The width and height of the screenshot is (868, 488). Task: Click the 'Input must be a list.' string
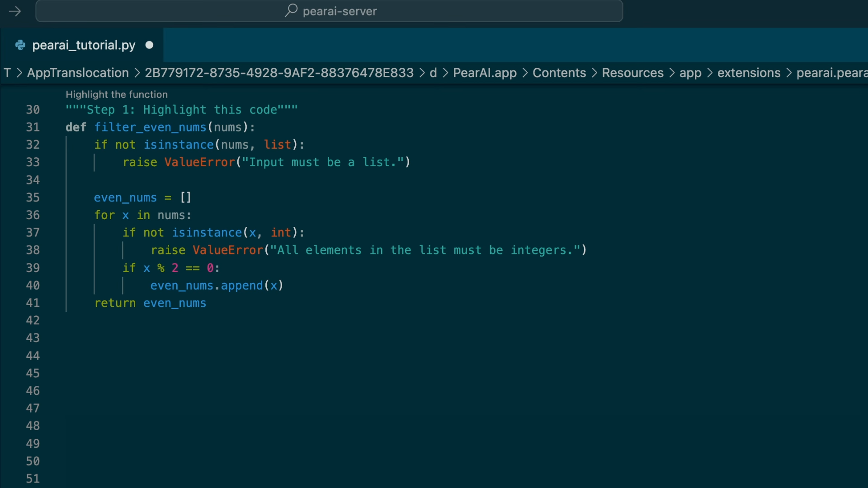(x=323, y=162)
